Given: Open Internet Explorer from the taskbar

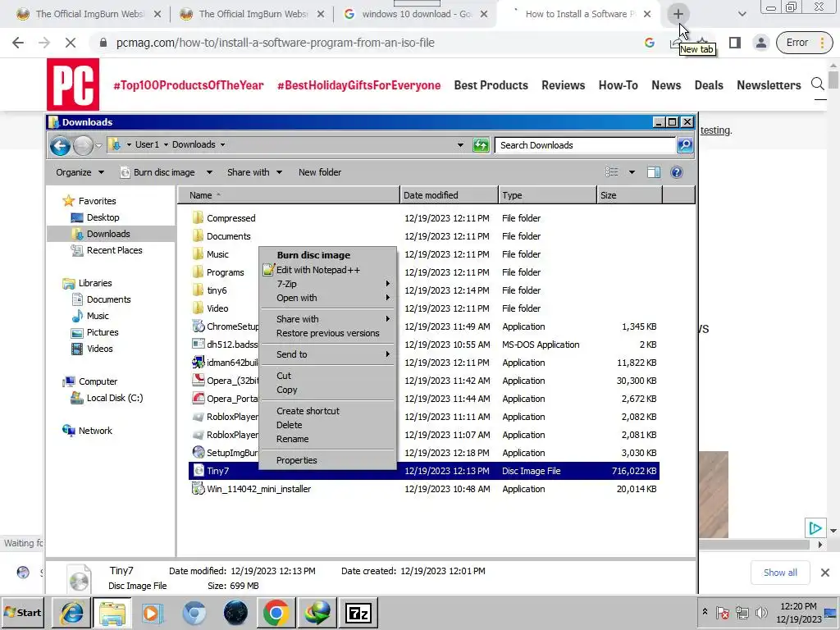Looking at the screenshot, I should coord(71,612).
